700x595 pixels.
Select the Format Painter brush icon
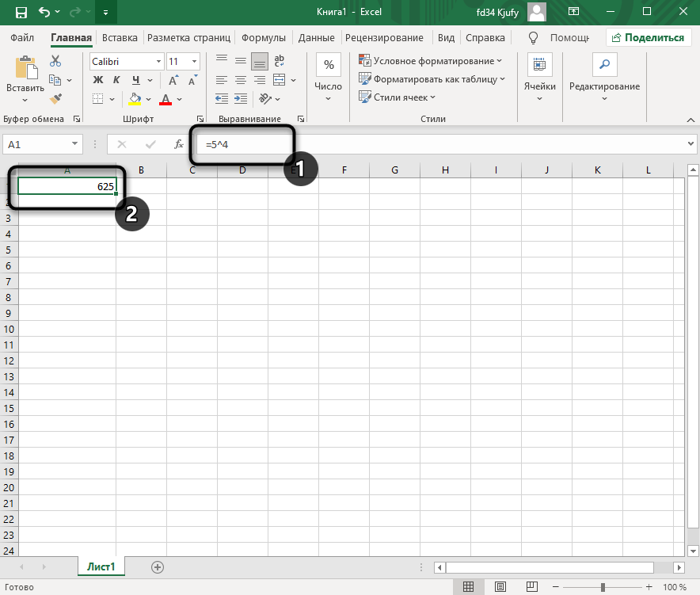(55, 99)
